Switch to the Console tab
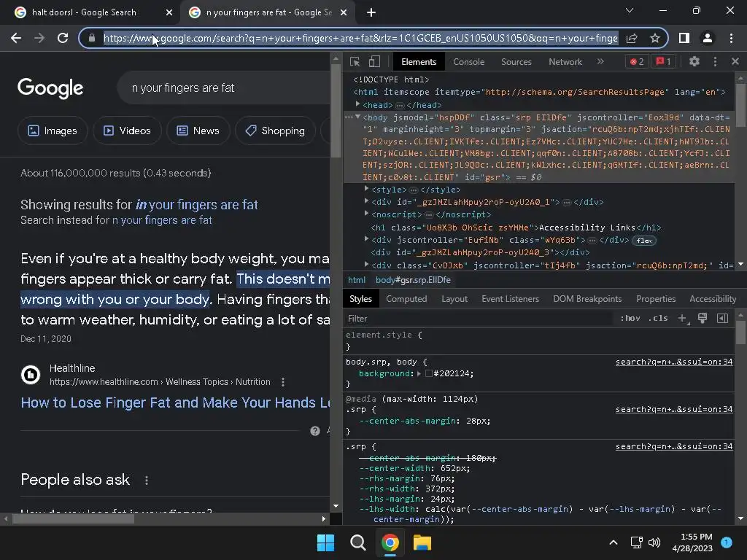747x560 pixels. (469, 62)
